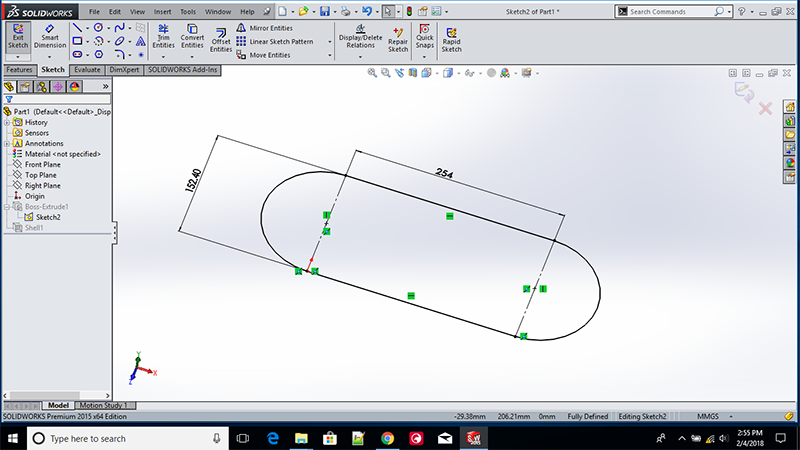Click the Search Commands field
Image resolution: width=800 pixels, height=450 pixels.
671,11
